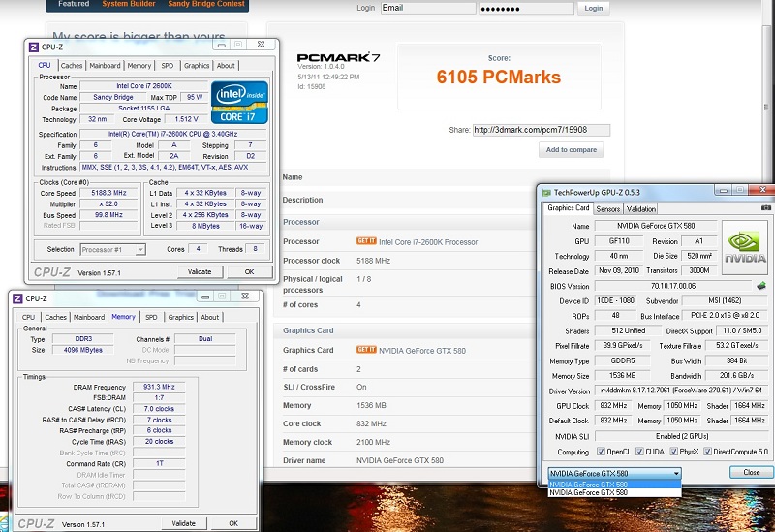The width and height of the screenshot is (775, 532).
Task: Click the Close button in GPU-Z
Action: (x=752, y=472)
